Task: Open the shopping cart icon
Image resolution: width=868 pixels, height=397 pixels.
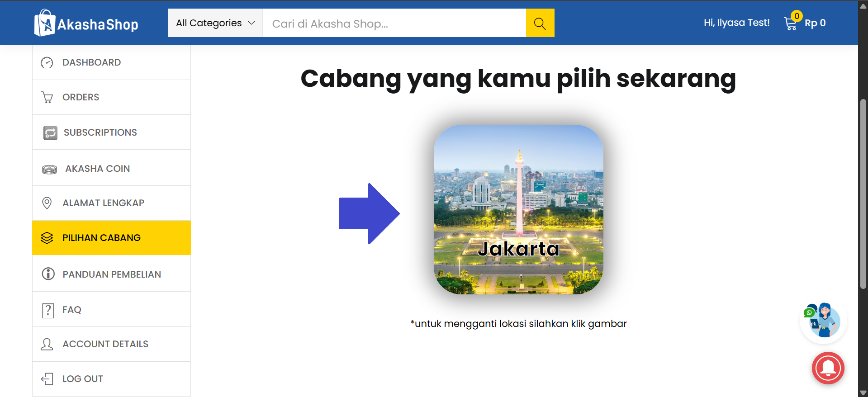Action: click(x=791, y=23)
